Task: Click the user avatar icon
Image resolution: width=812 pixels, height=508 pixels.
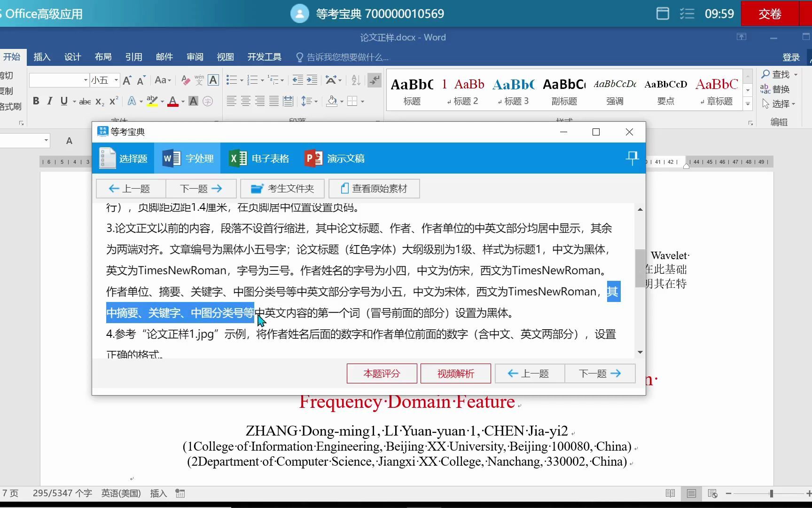Action: [299, 14]
